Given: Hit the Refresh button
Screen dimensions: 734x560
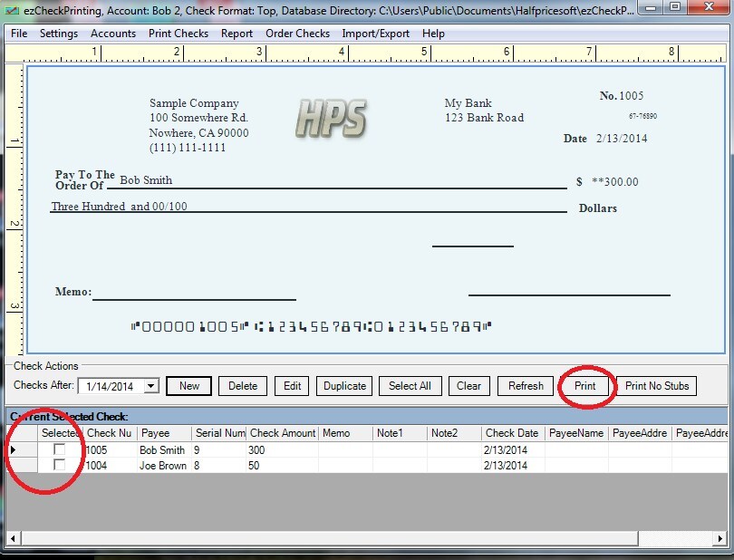Looking at the screenshot, I should (x=526, y=386).
